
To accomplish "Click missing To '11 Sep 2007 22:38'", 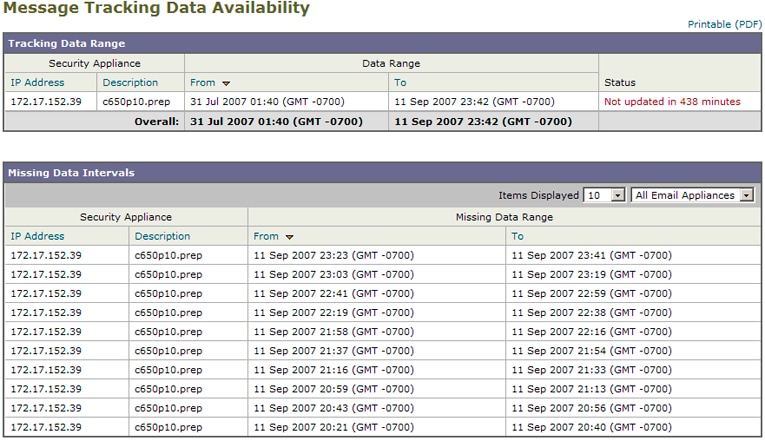I will [591, 312].
